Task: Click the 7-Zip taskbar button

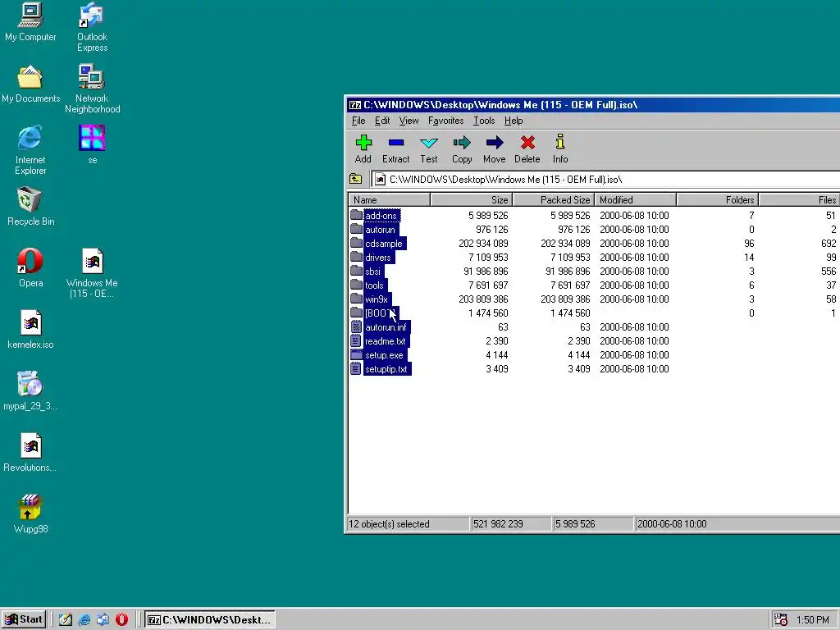Action: click(x=210, y=620)
